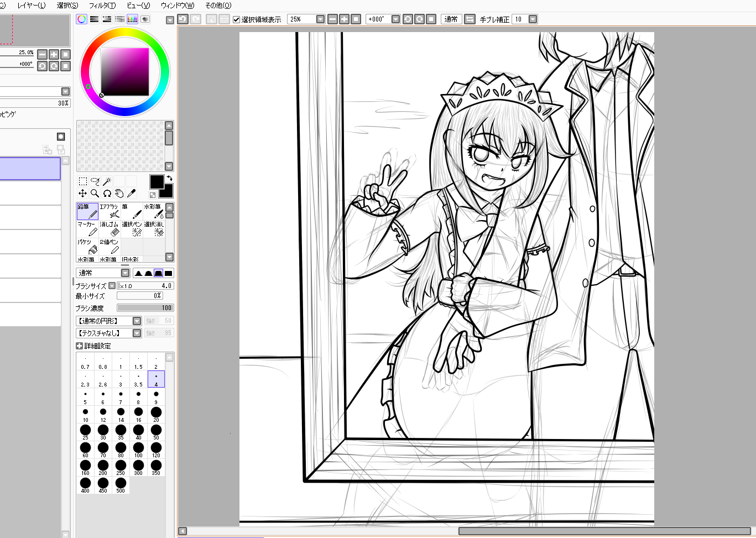Pick brush size preset 10
Screen dimensions: 756x538
[85, 415]
